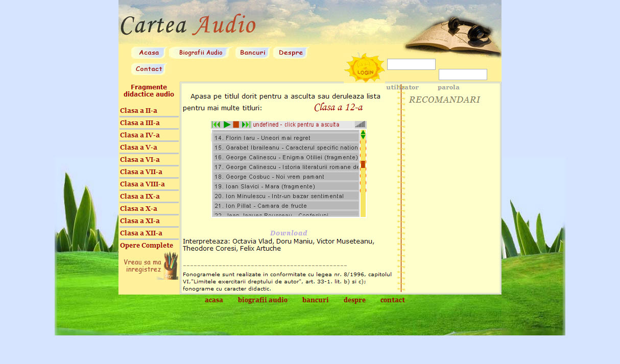Viewport: 620px width, 364px height.
Task: Click the pencil cup registration icon
Action: pyautogui.click(x=170, y=265)
